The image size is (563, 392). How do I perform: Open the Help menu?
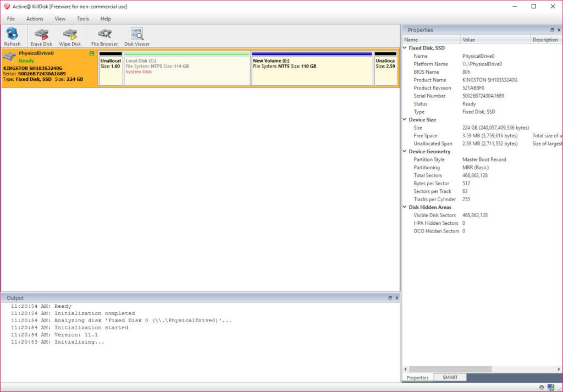(106, 19)
